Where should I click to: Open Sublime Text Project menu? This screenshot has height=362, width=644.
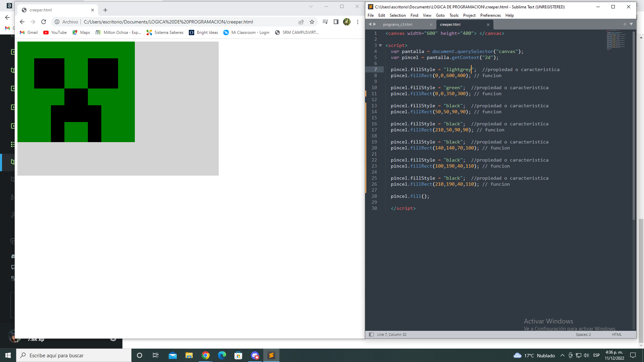[469, 15]
